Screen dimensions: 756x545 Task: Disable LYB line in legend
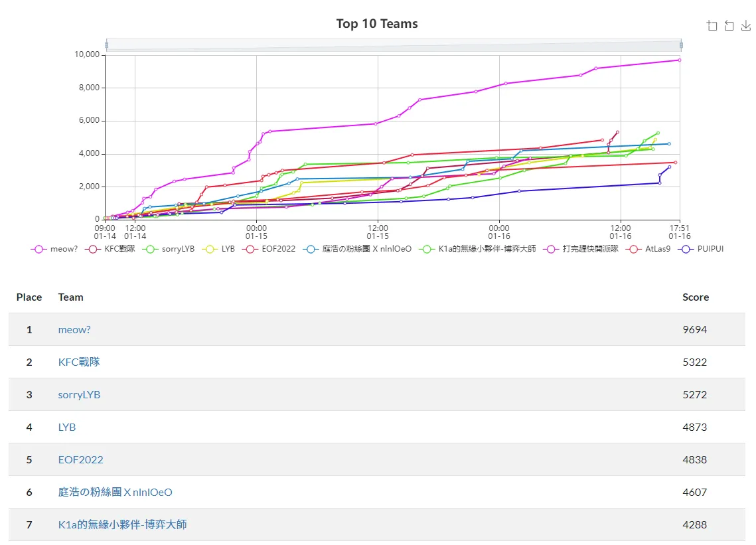coord(220,249)
